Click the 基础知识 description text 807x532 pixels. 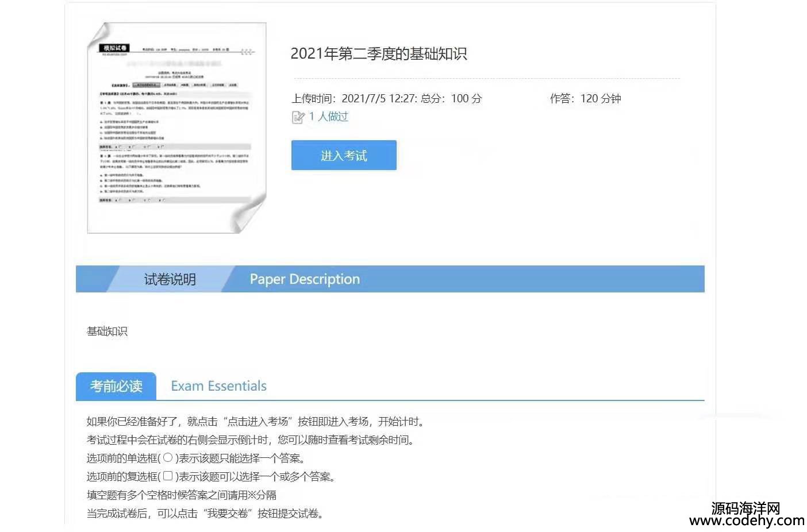pyautogui.click(x=107, y=331)
